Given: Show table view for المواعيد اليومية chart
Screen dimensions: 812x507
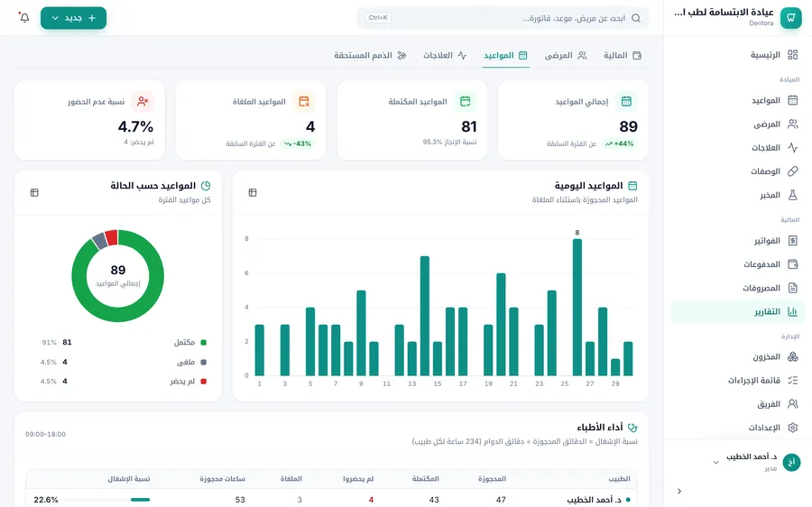Looking at the screenshot, I should click(x=253, y=193).
